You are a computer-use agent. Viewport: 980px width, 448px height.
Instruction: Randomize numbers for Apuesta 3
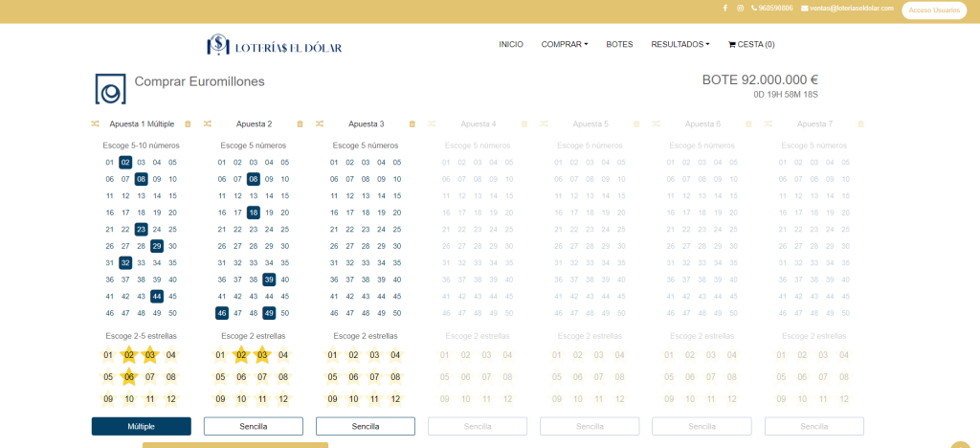click(320, 123)
